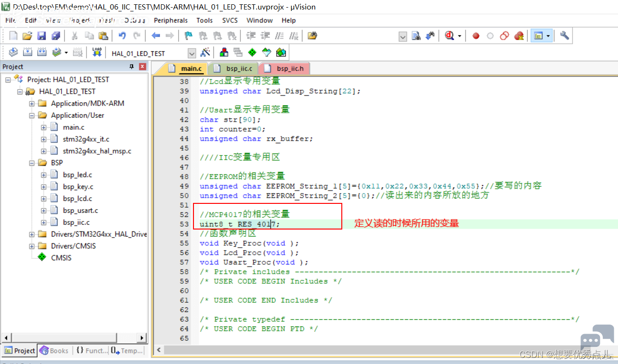The width and height of the screenshot is (618, 364).
Task: Click the Translate file icon
Action: pyautogui.click(x=13, y=52)
